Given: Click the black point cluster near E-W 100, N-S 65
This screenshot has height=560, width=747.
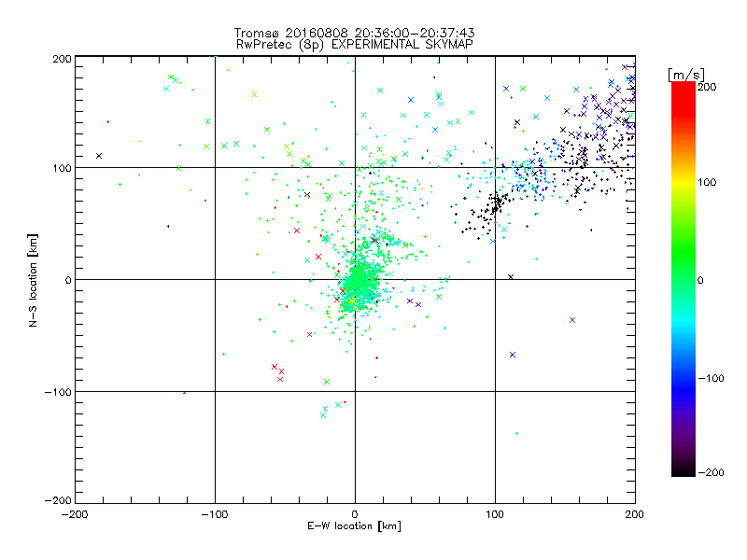Looking at the screenshot, I should pyautogui.click(x=496, y=204).
